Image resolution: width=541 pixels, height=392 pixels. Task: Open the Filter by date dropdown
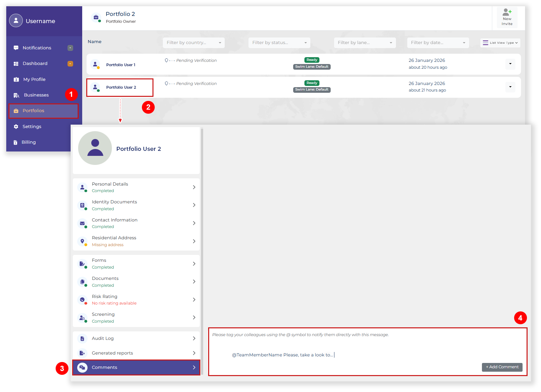(x=438, y=43)
